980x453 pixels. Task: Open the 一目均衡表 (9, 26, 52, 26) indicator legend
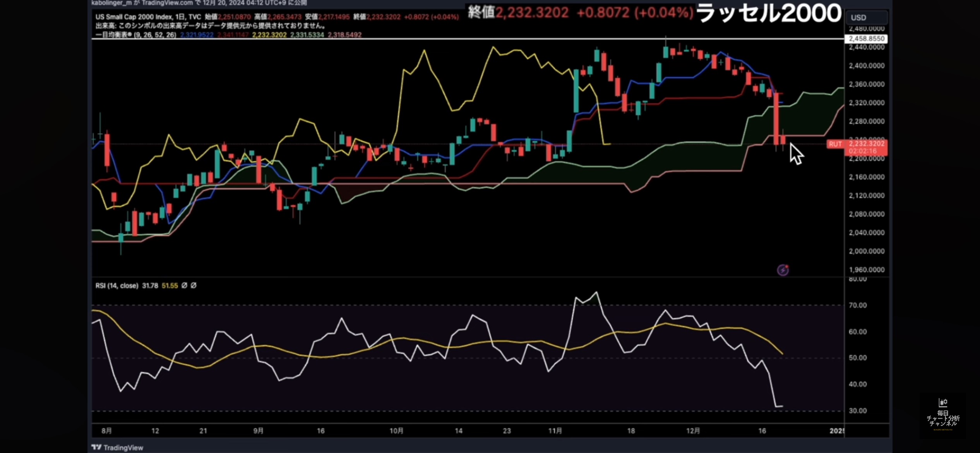(136, 35)
